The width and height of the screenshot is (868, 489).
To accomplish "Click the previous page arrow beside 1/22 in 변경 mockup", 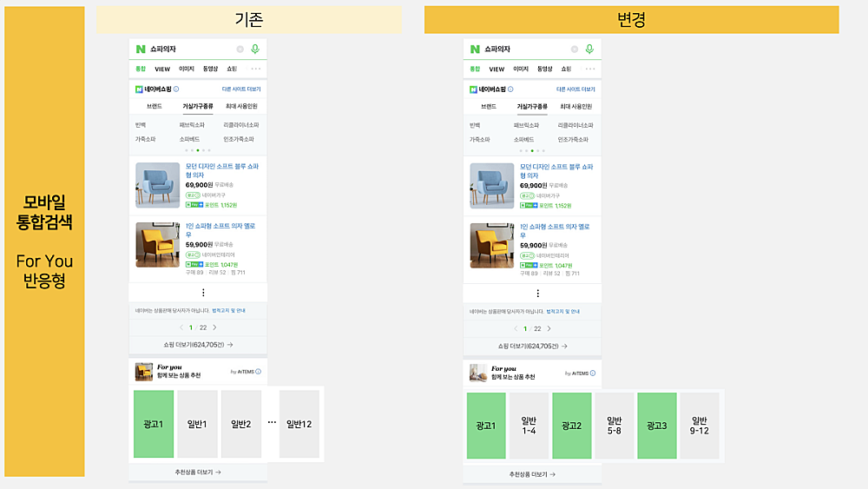I will coord(516,328).
